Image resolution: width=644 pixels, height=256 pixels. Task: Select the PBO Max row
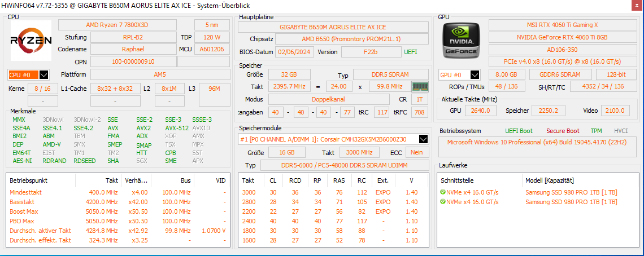coord(118,221)
